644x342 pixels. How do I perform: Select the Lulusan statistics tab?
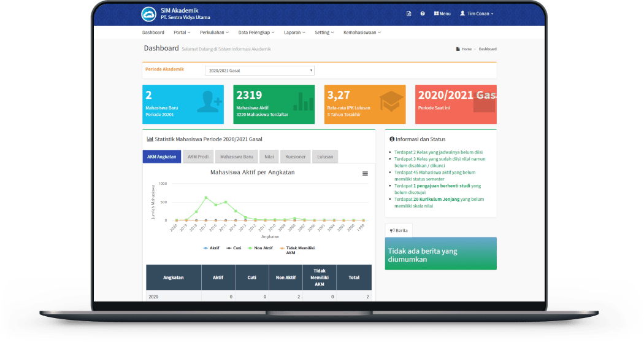point(325,157)
